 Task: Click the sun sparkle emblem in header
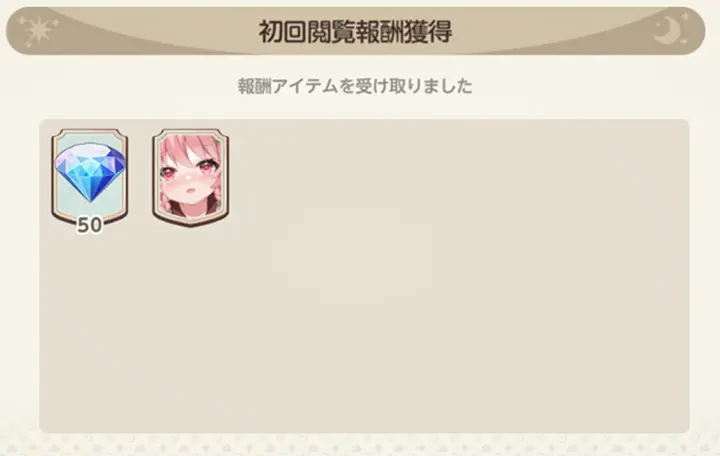[38, 30]
